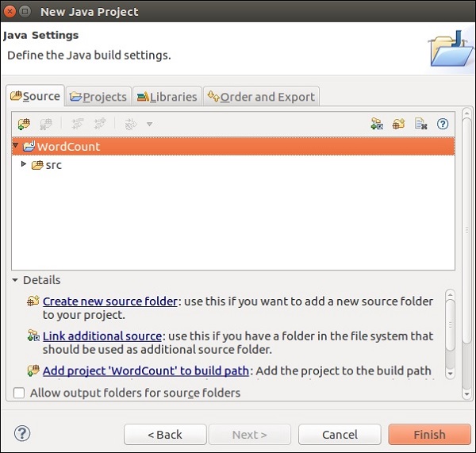Click the Create new source folder toolbar icon
476x453 pixels.
pyautogui.click(x=398, y=124)
